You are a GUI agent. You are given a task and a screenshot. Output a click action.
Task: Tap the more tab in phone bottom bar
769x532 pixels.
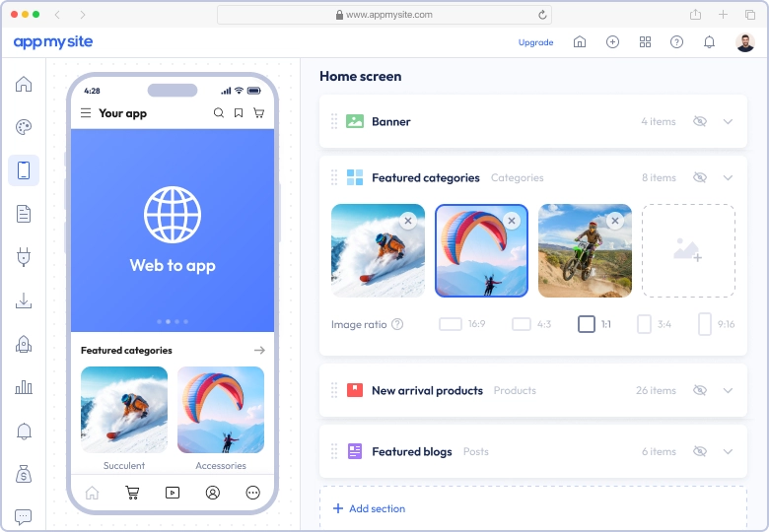253,493
